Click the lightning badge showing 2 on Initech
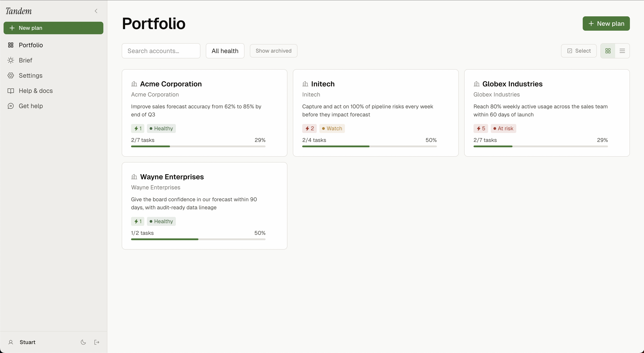644x353 pixels. point(309,128)
